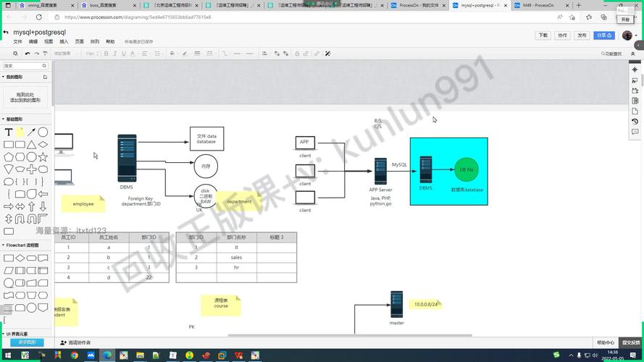Click the redo arrow in toolbar

(36, 54)
